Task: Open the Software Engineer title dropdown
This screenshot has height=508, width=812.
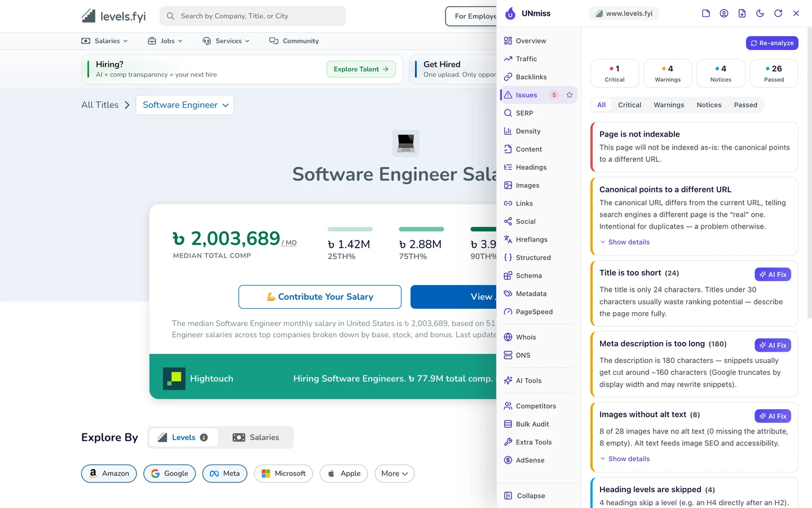Action: click(185, 105)
